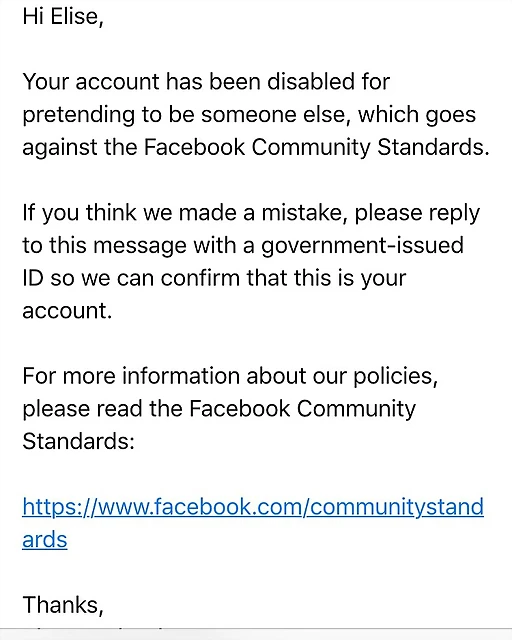Click the 'If you think we made a mistake' line
Screen dimensions: 512x640
click(x=251, y=213)
